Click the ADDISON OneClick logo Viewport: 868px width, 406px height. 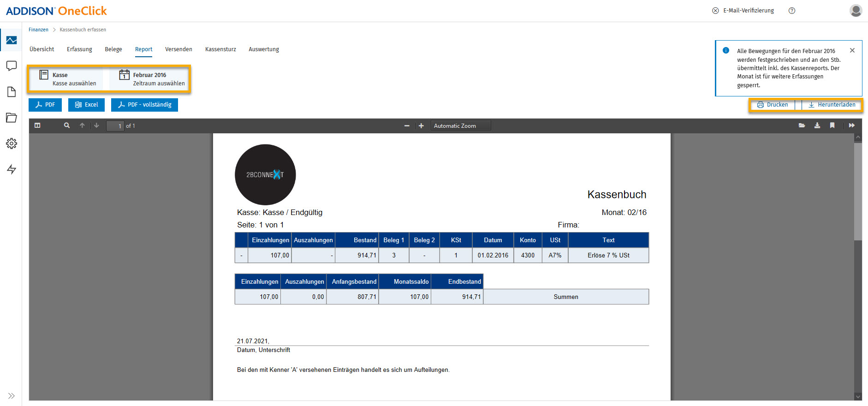point(56,11)
